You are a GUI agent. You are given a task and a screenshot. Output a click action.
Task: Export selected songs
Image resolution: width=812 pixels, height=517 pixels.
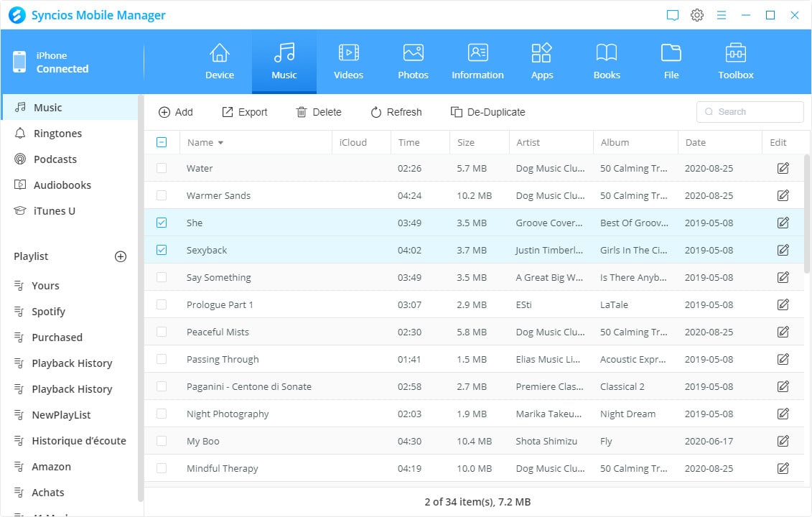point(244,112)
